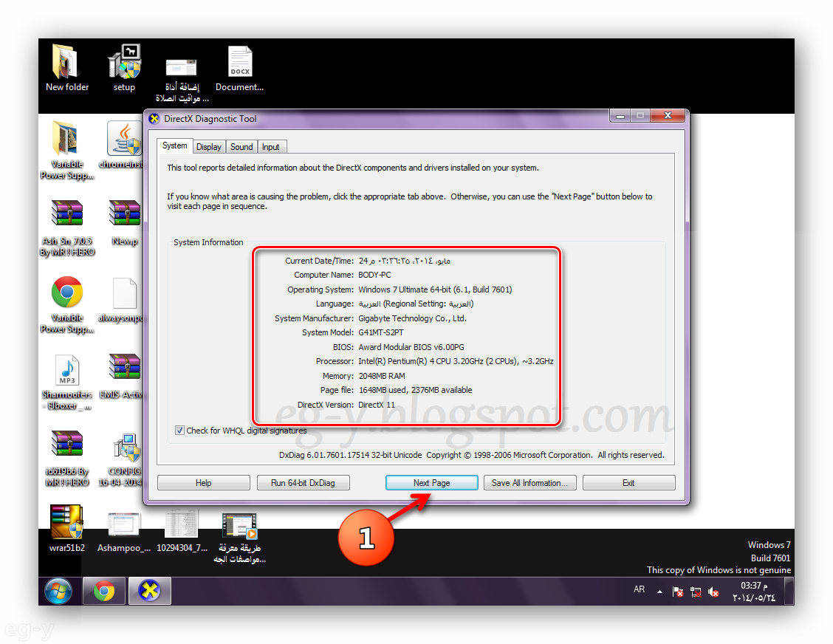Click Computer Name value BODY-PC
The height and width of the screenshot is (644, 833).
(x=374, y=275)
